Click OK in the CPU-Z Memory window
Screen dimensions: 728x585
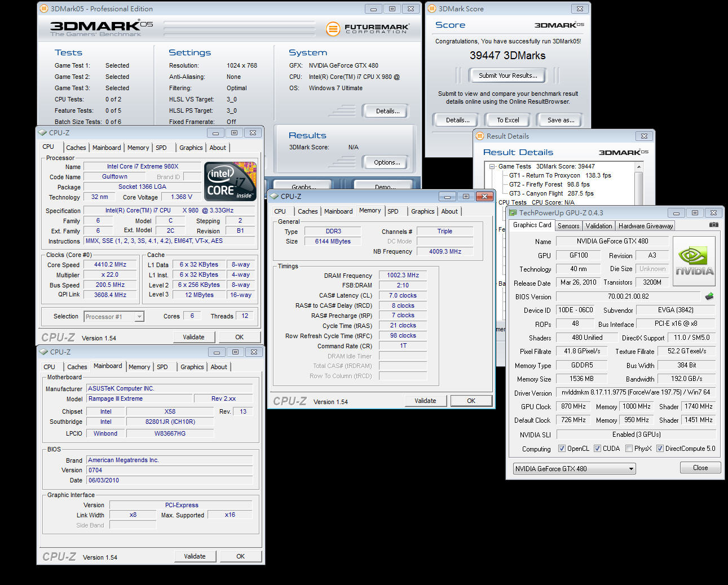coord(471,401)
